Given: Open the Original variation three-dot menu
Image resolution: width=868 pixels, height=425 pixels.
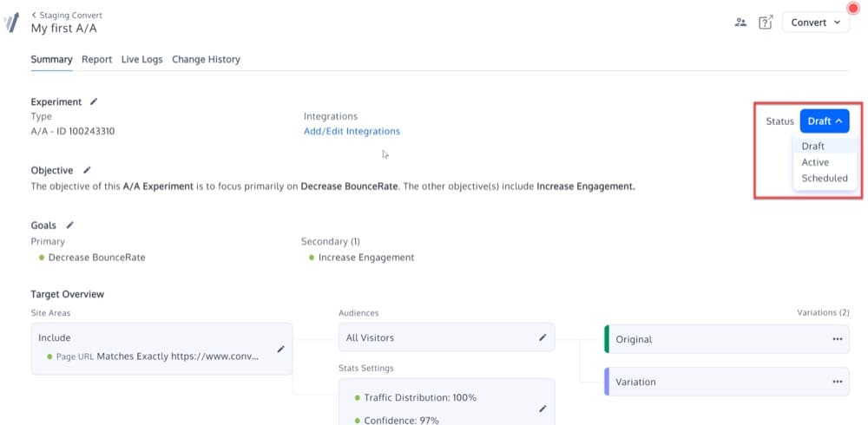Looking at the screenshot, I should [x=837, y=339].
